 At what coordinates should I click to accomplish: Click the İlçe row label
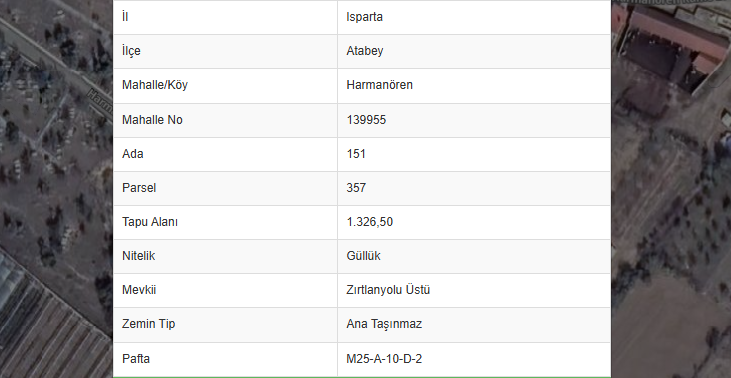pyautogui.click(x=131, y=51)
